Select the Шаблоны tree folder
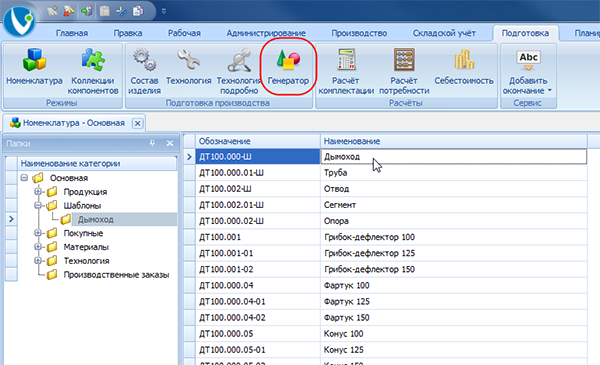This screenshot has height=365, width=600. [x=82, y=205]
